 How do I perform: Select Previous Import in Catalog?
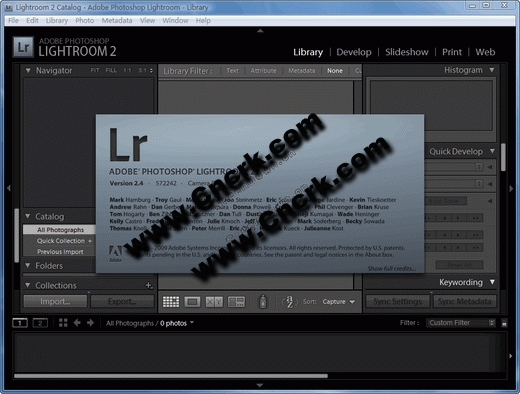(59, 252)
